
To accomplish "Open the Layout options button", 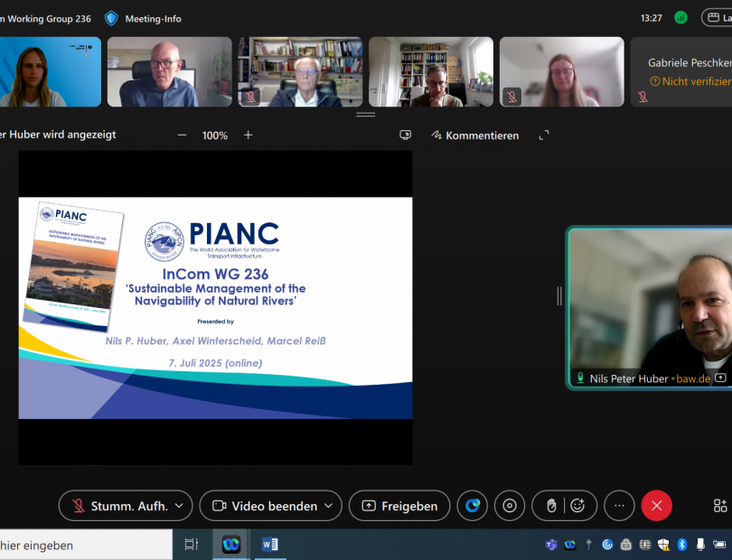I will (717, 18).
